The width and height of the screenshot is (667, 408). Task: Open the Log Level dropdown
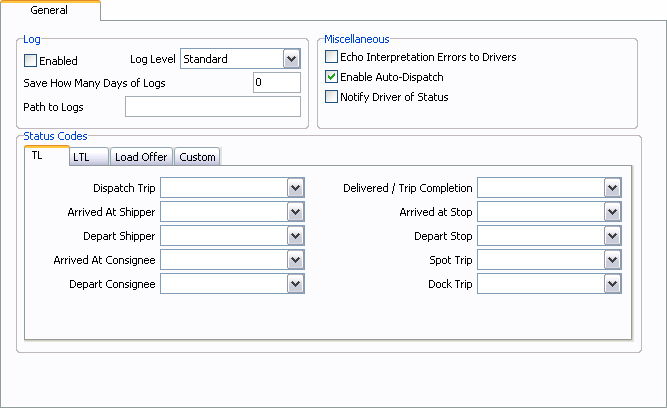[x=291, y=60]
